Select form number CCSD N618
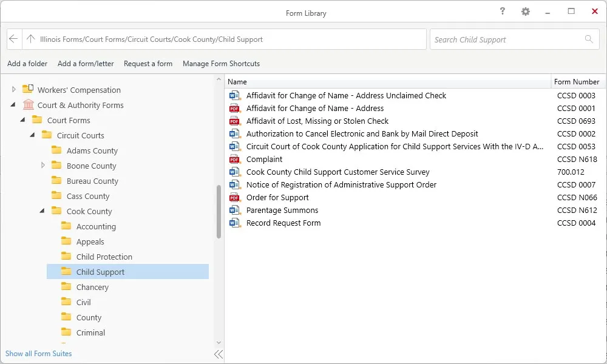Screen dimensions: 607x364 tap(577, 159)
